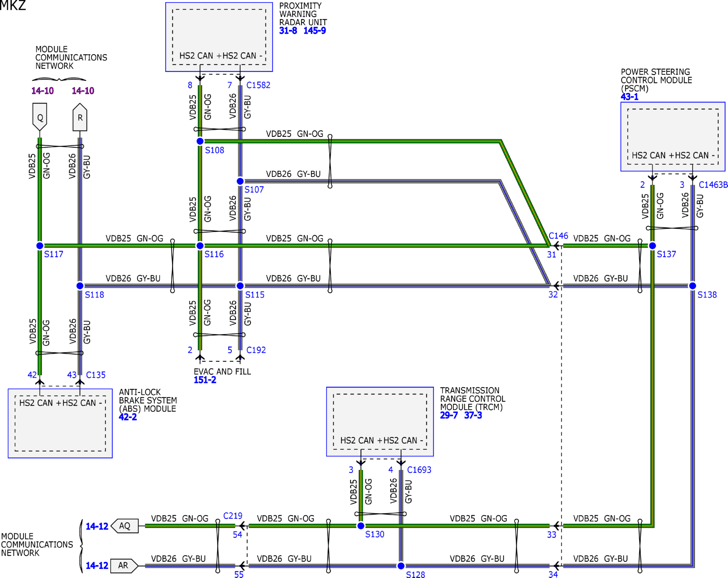Click splice node S117

coord(40,245)
